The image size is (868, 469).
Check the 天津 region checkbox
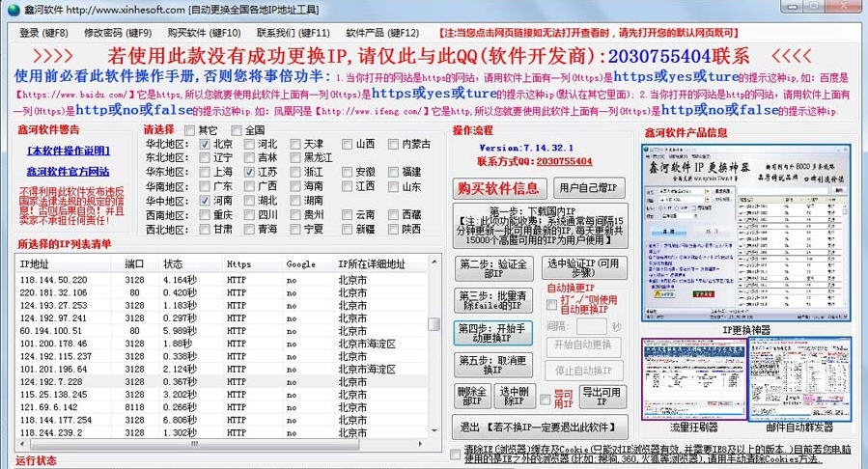295,145
